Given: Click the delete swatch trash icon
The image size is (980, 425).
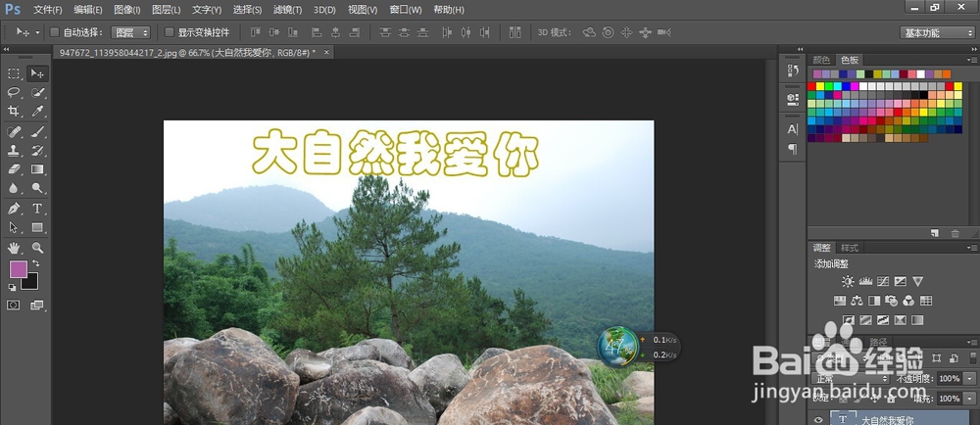Looking at the screenshot, I should [x=955, y=233].
